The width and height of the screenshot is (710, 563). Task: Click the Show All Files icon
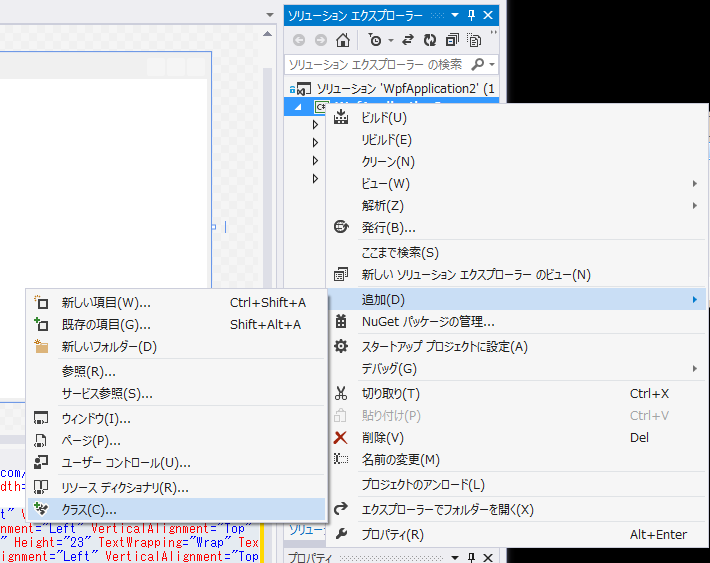[474, 40]
